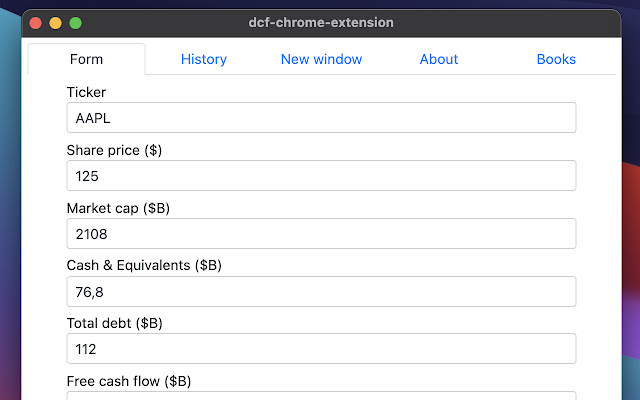Click the dcf-chrome-extension window title

pyautogui.click(x=321, y=22)
